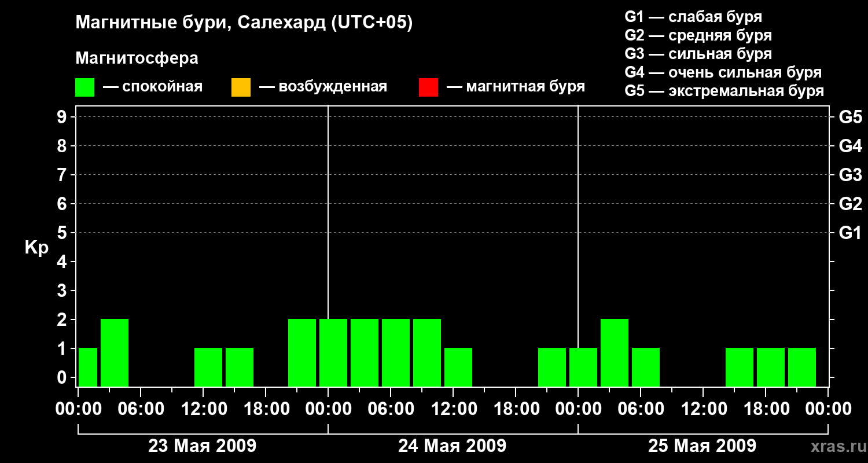Click the 18:00 time label for 24 Мая
The height and width of the screenshot is (463, 868).
coord(516,409)
